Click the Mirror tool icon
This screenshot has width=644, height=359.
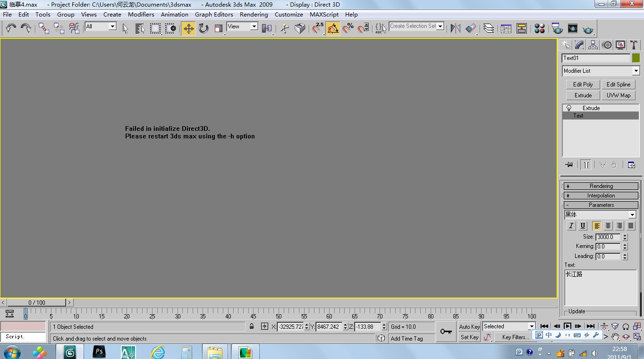[x=456, y=28]
